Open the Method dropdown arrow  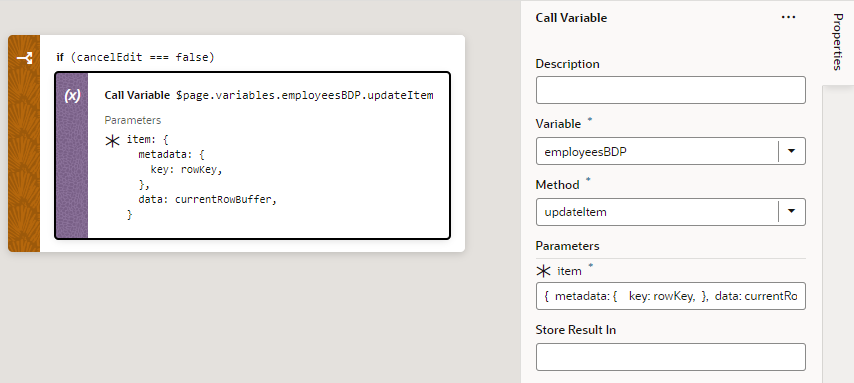pyautogui.click(x=792, y=212)
